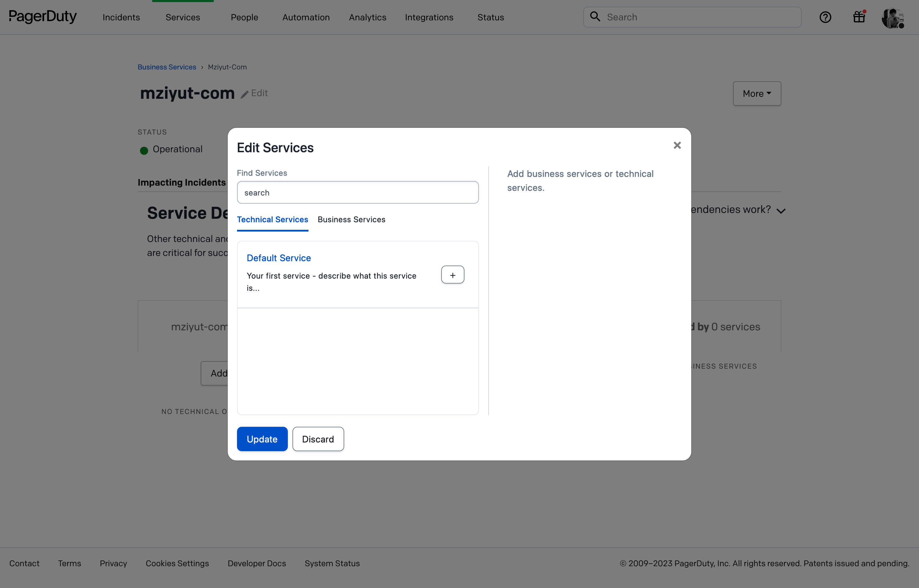Focus the Find Services search field
919x588 pixels.
tap(358, 192)
